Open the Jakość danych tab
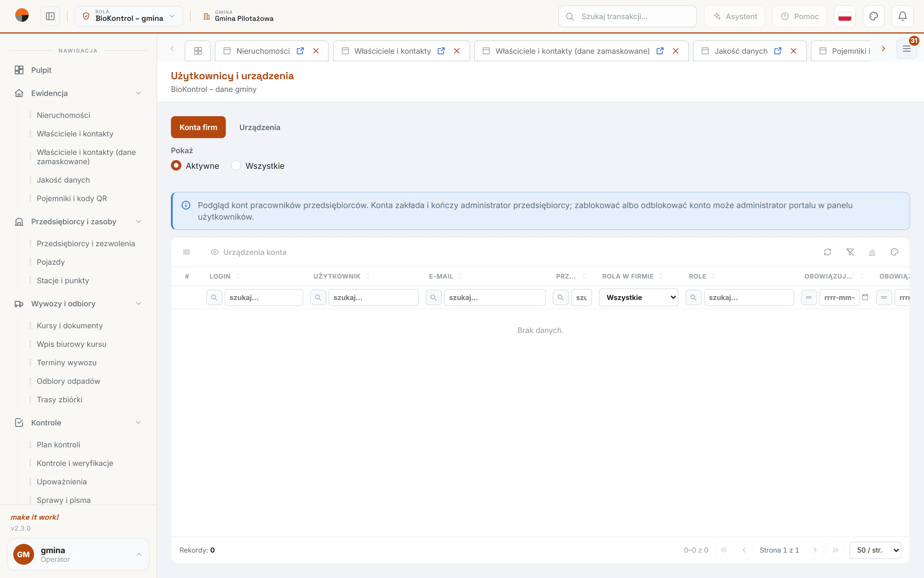 point(740,51)
